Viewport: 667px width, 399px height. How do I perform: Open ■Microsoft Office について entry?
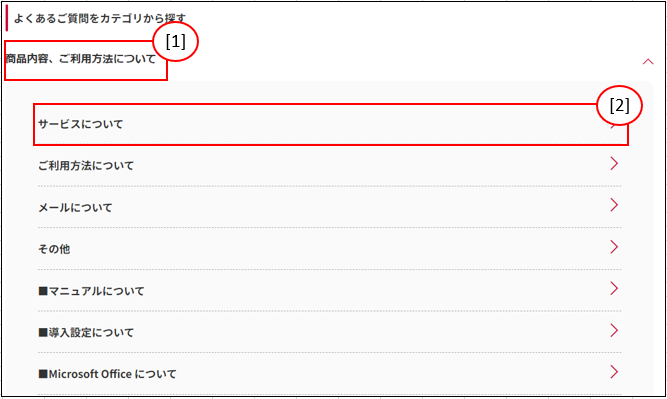(x=329, y=374)
